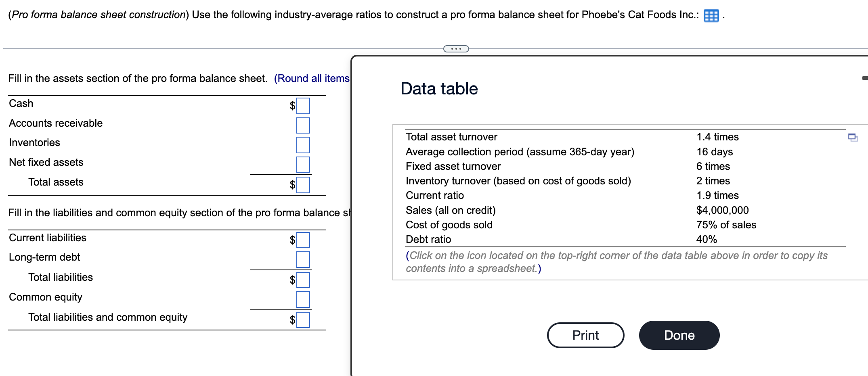The image size is (868, 376).
Task: Open the Round all items instruction link
Action: point(312,78)
